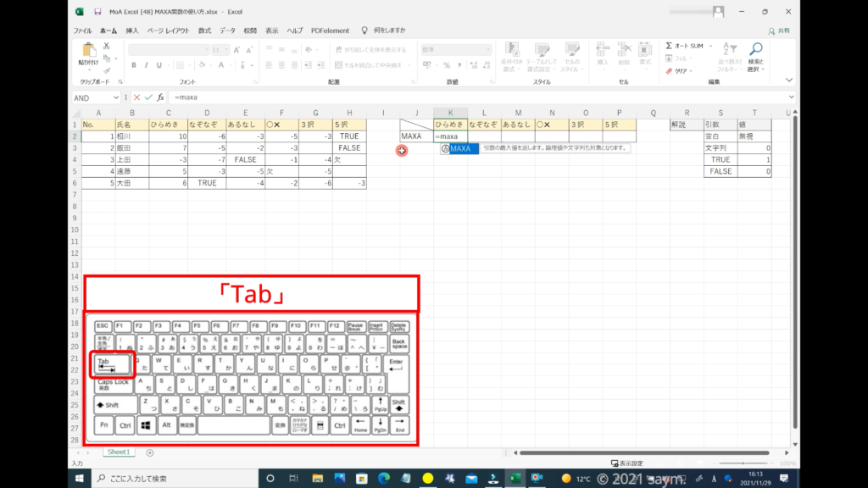Confirm entry with the green checkmark
Screen dimensions: 868x488
pos(148,97)
